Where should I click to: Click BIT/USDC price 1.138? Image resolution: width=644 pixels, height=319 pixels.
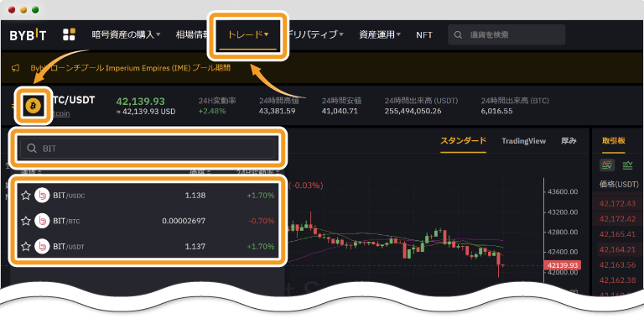[x=195, y=196]
